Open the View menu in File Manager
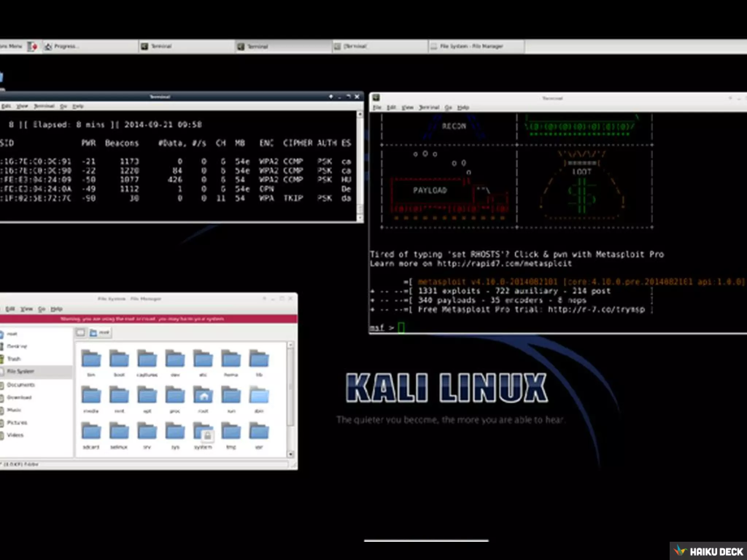 point(26,309)
